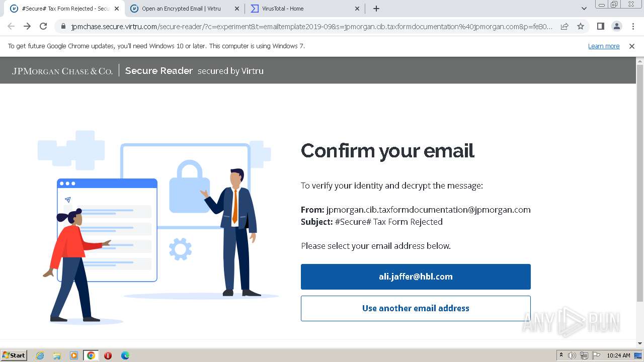Open Chrome three-dot menu
This screenshot has height=362, width=644.
pos(633,26)
